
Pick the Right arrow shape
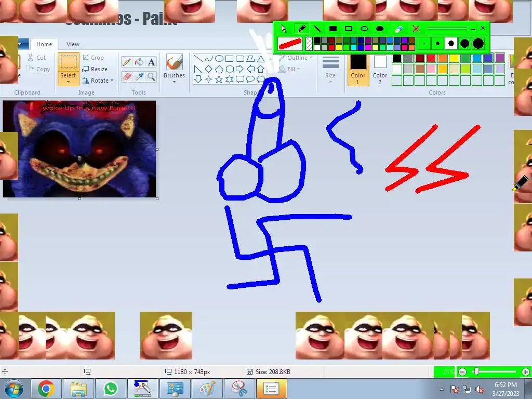pos(240,69)
